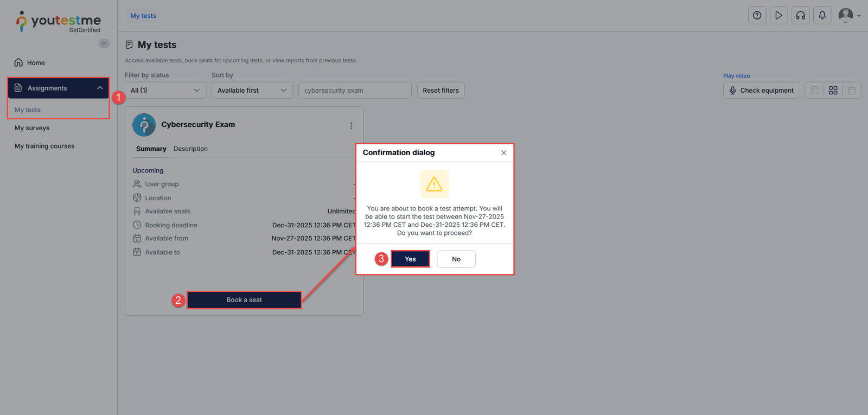
Task: Click the Reset filters button
Action: click(441, 91)
